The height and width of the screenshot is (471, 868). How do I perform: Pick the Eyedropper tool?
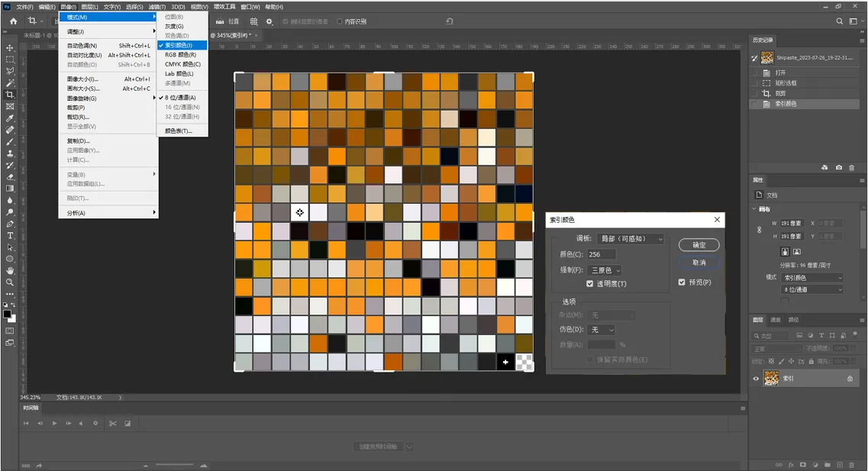coord(10,118)
